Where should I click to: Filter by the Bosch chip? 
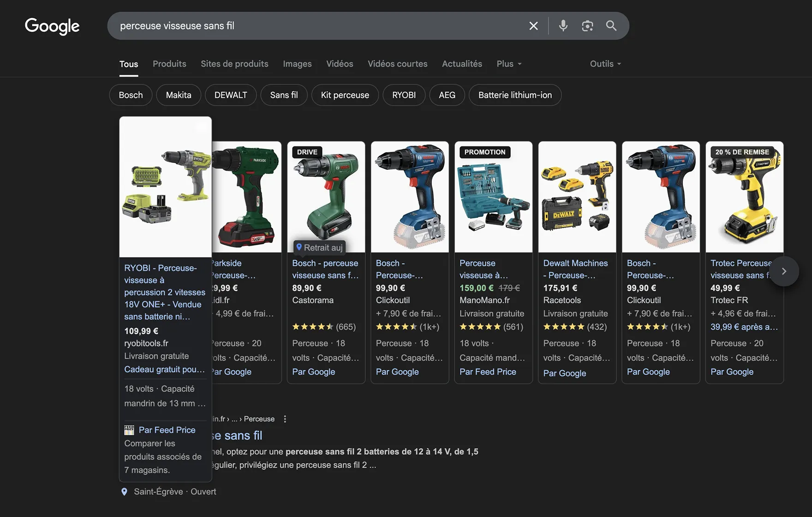[131, 95]
